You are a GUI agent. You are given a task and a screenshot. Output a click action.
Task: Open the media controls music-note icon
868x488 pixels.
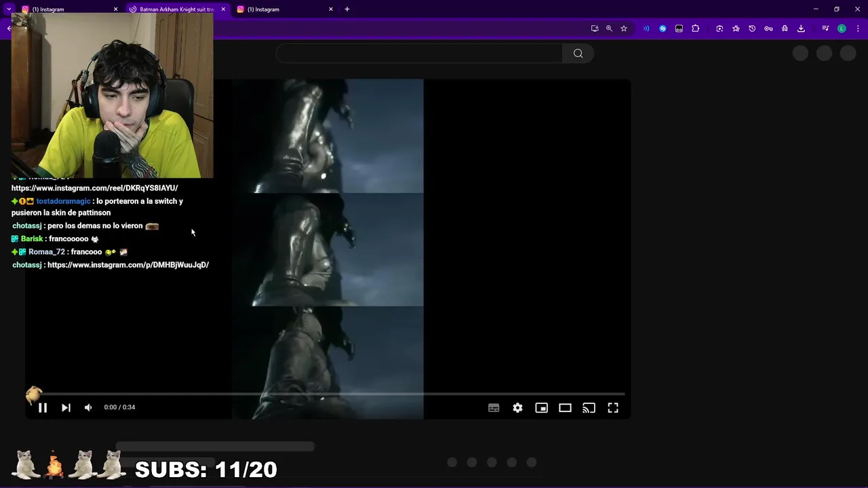pos(825,28)
